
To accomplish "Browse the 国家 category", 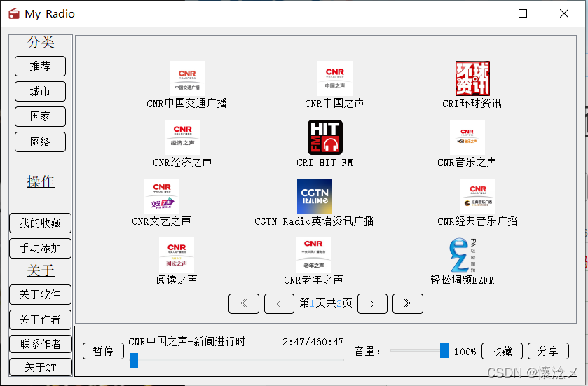I will 40,116.
